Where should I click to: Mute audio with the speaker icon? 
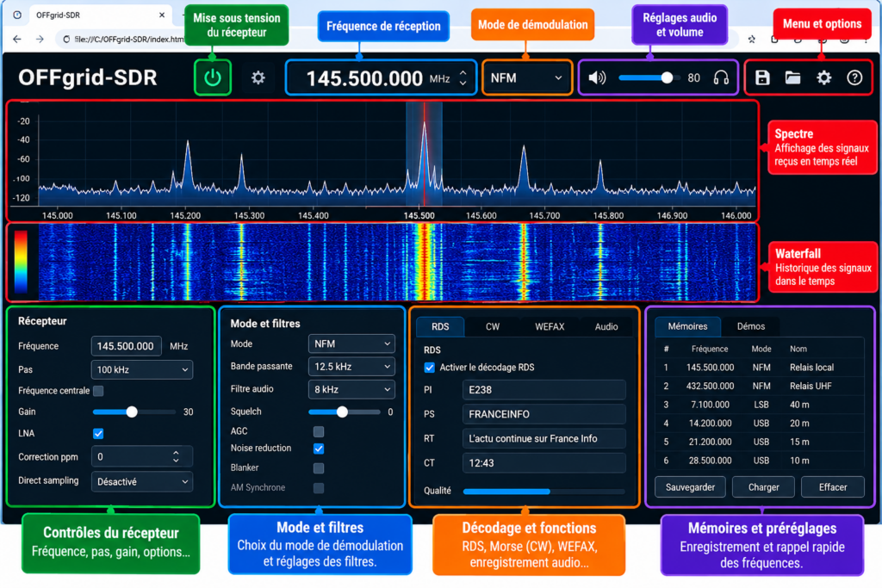(597, 77)
